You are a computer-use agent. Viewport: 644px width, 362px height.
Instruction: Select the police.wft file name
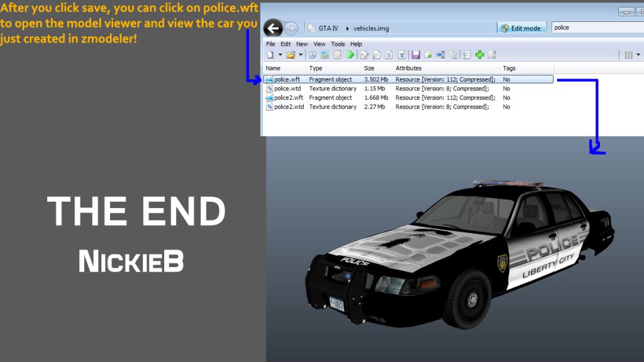[x=287, y=80]
